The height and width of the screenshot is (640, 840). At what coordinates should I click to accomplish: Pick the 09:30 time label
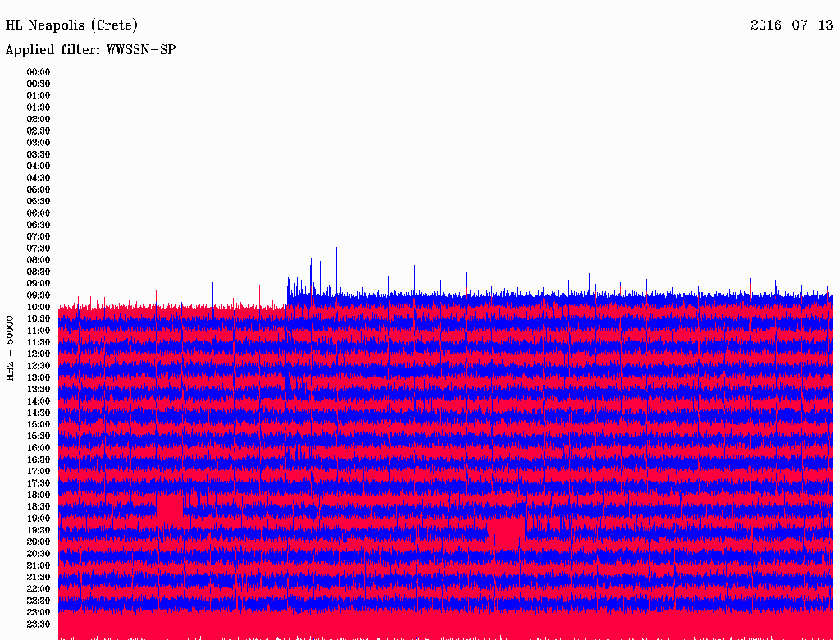coord(39,295)
